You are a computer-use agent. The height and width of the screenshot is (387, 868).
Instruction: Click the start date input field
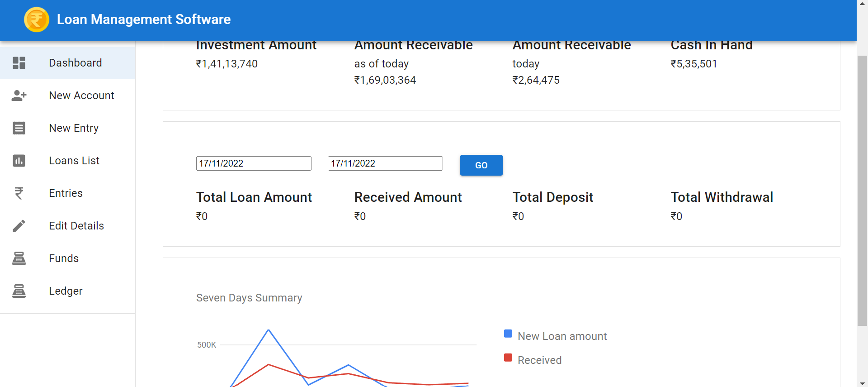[254, 163]
